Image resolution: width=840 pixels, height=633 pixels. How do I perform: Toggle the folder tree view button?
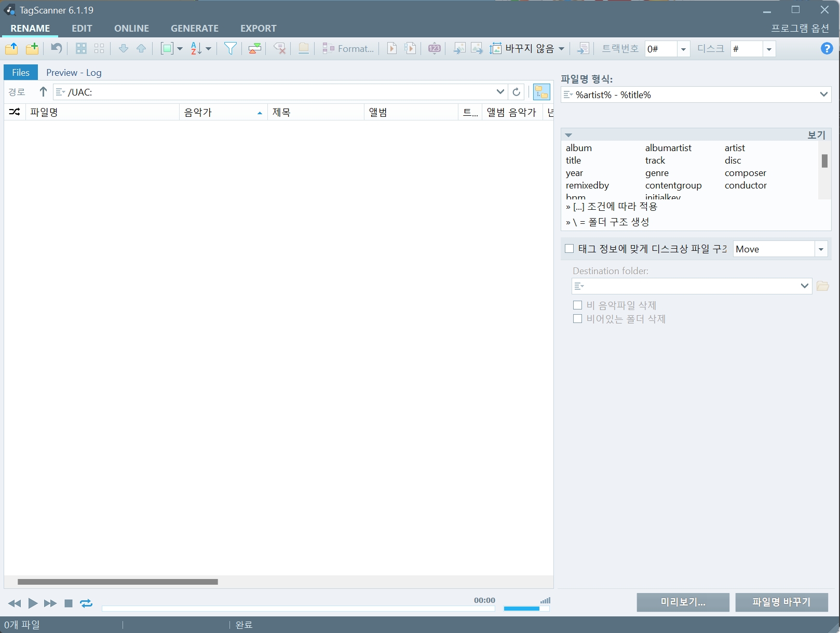541,92
